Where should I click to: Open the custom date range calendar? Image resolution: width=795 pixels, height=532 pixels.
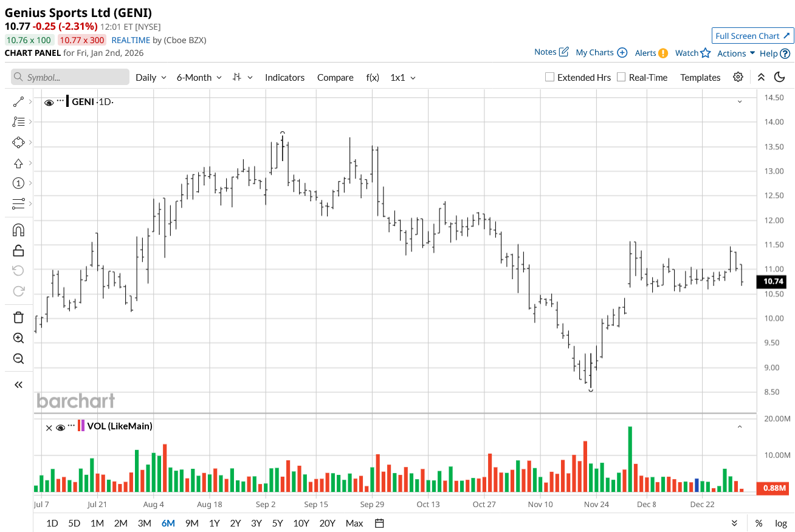379,523
